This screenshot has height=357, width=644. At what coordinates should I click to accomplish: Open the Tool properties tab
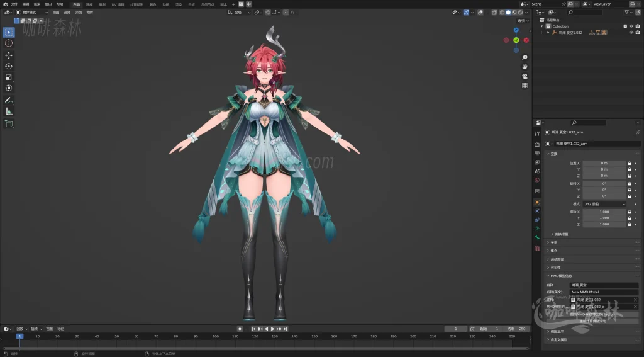click(x=537, y=133)
